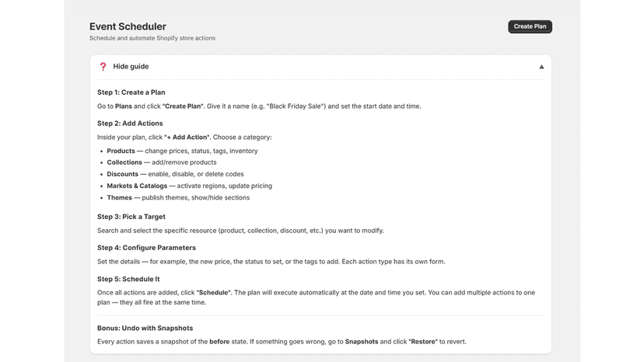Image resolution: width=644 pixels, height=362 pixels.
Task: Click the bold "Restore" text in bonus section
Action: 423,342
